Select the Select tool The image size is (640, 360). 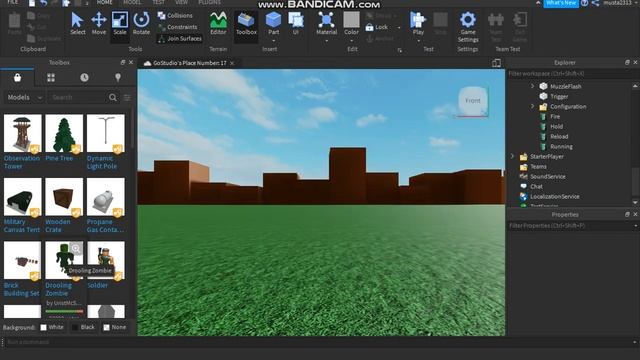[x=77, y=24]
